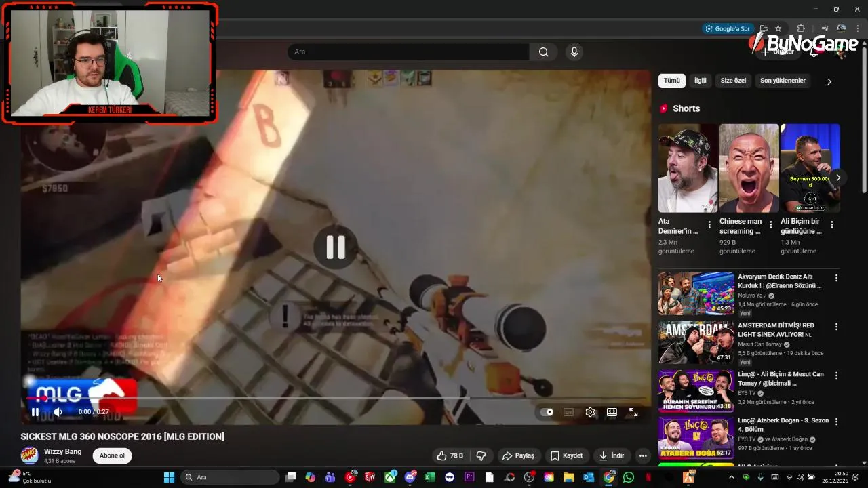Like the video with 78 B thumbs up

click(x=450, y=455)
